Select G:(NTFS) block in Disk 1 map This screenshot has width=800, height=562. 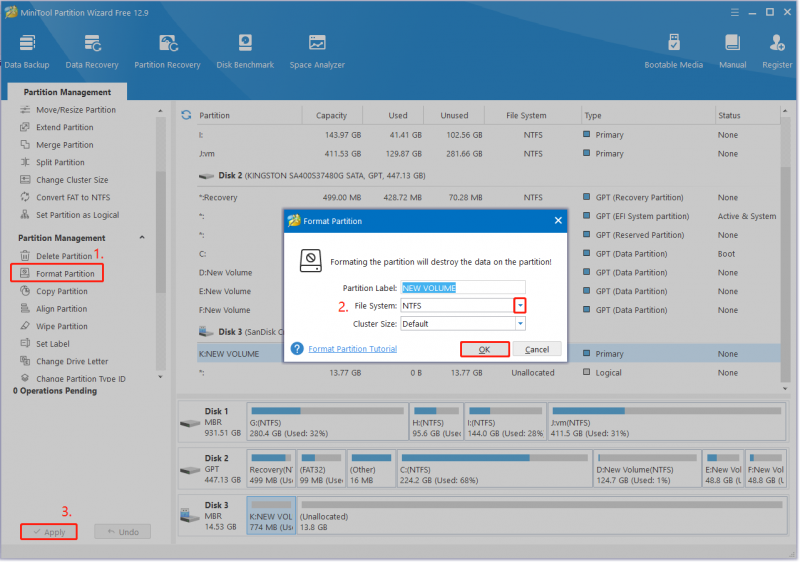pos(327,422)
